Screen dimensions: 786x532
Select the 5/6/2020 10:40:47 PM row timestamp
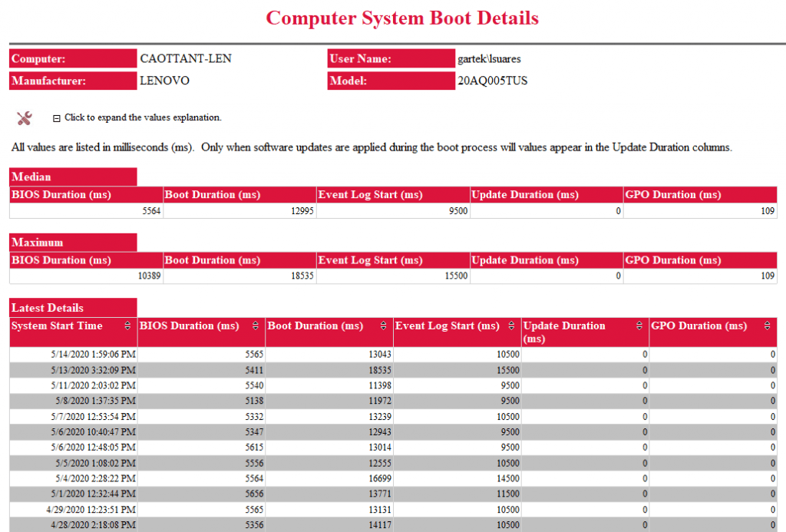coord(93,431)
